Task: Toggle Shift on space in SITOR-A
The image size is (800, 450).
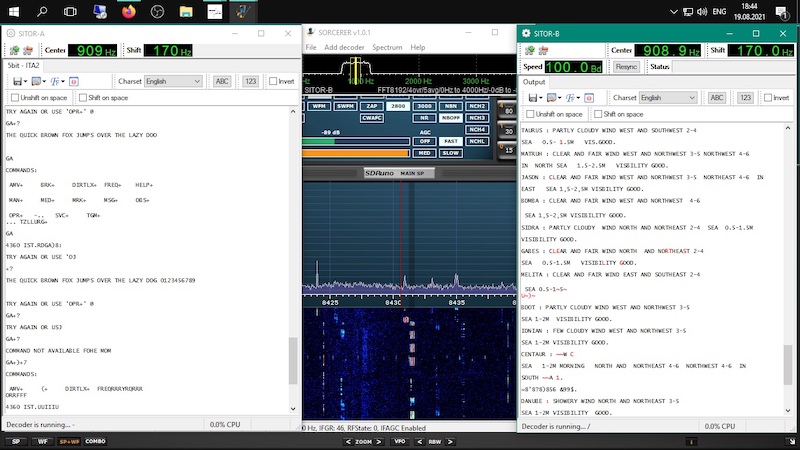Action: click(83, 97)
